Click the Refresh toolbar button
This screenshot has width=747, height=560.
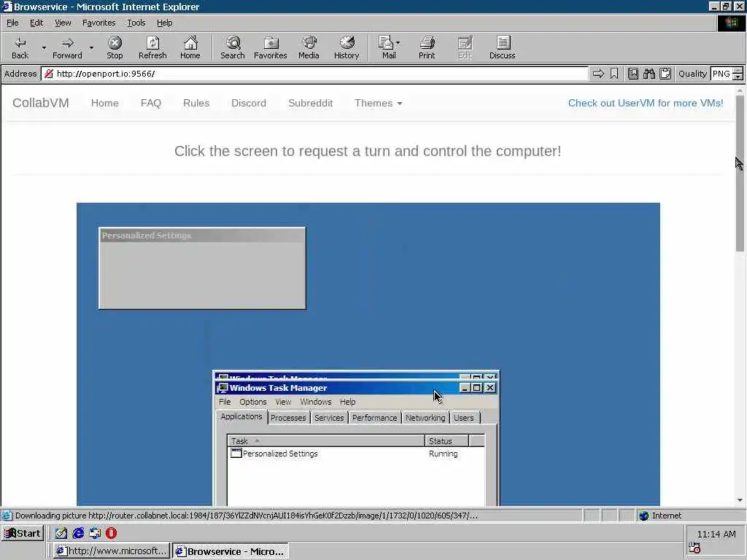pos(152,47)
